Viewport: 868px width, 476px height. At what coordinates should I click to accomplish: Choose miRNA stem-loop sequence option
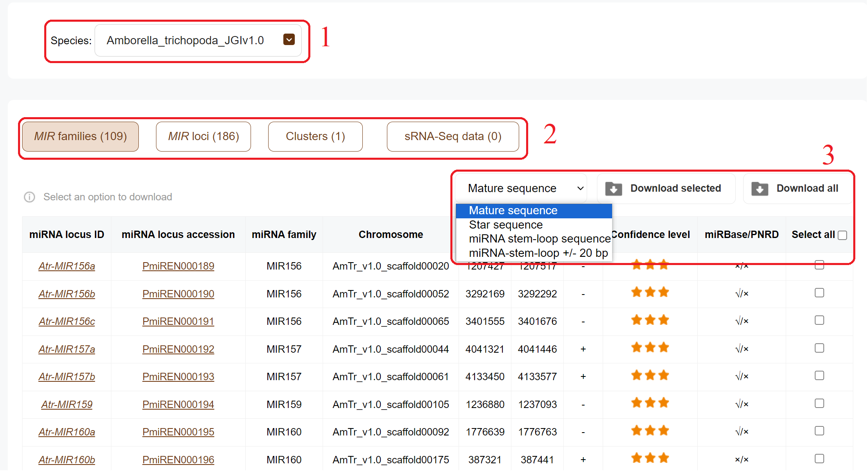tap(539, 239)
